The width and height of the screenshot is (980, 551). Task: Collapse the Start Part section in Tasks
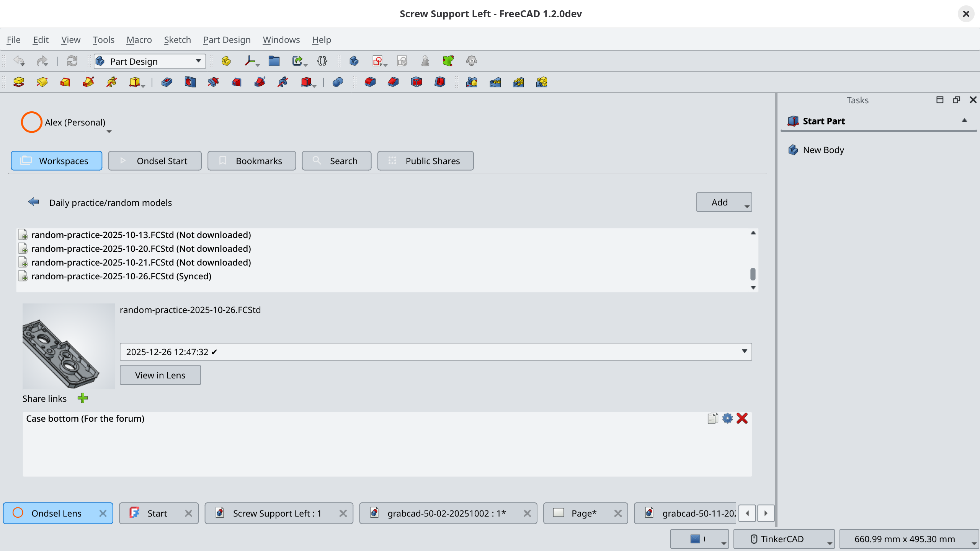(x=964, y=121)
